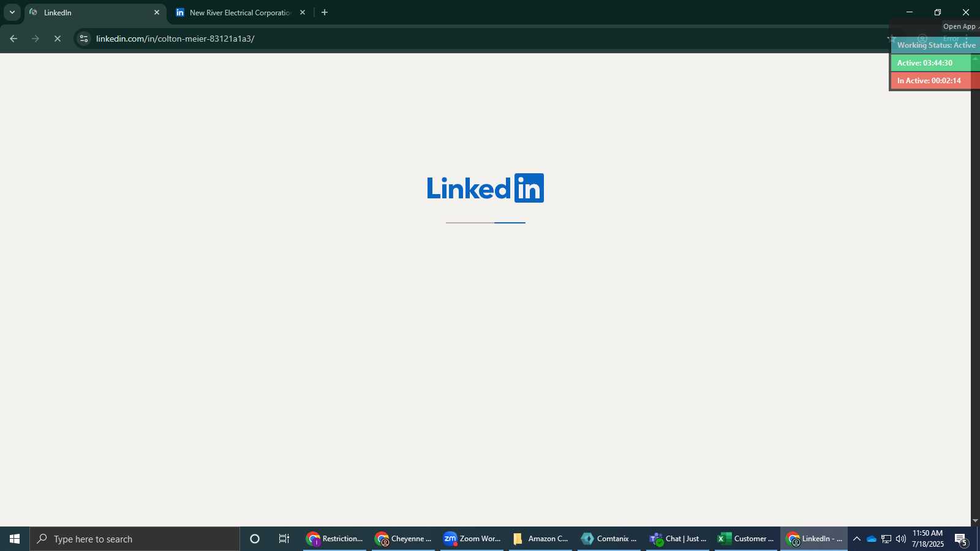Minimize the Chrome window
980x551 pixels.
click(x=910, y=12)
